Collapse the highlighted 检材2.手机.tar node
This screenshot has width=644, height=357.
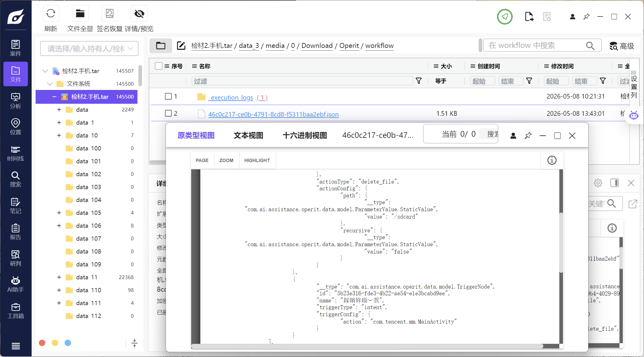54,97
